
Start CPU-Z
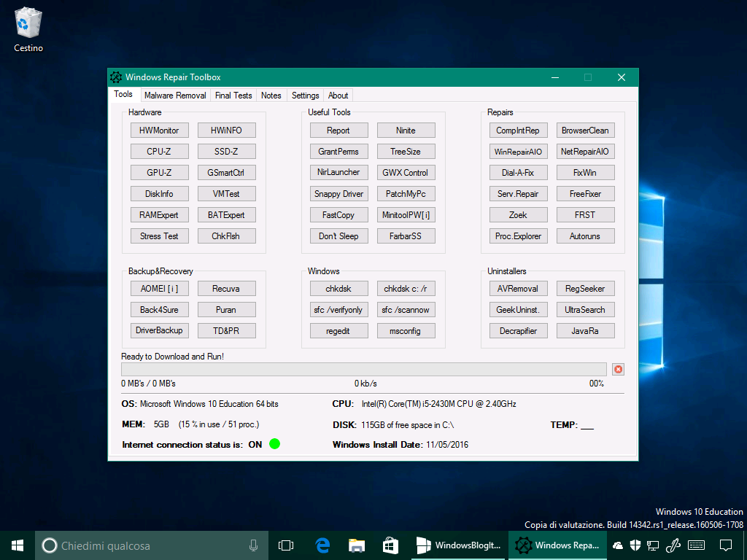click(159, 152)
